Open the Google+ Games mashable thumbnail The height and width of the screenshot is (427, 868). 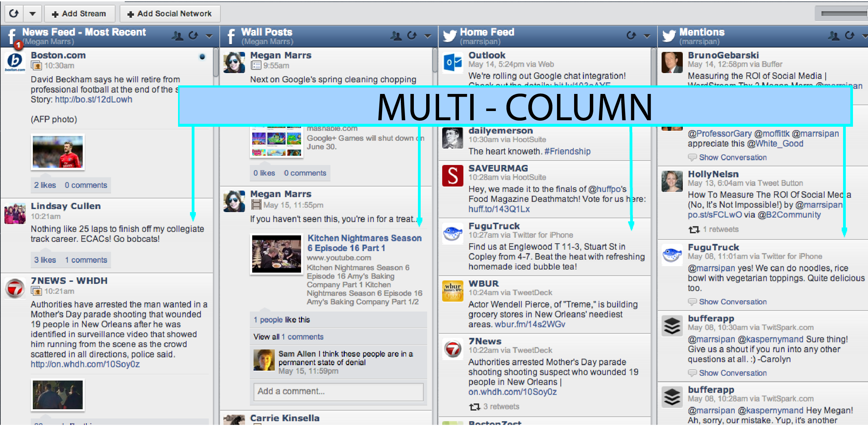point(277,142)
